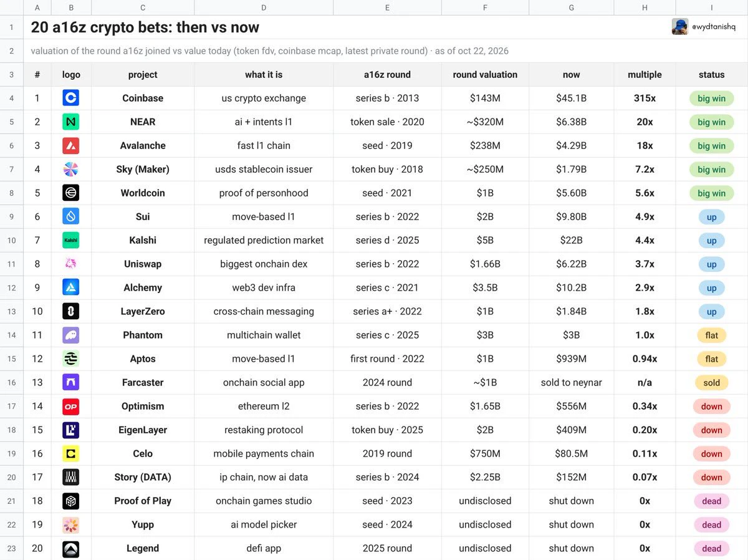Click the LayerZero logo icon
Screen dimensions: 748x560
pyautogui.click(x=71, y=311)
